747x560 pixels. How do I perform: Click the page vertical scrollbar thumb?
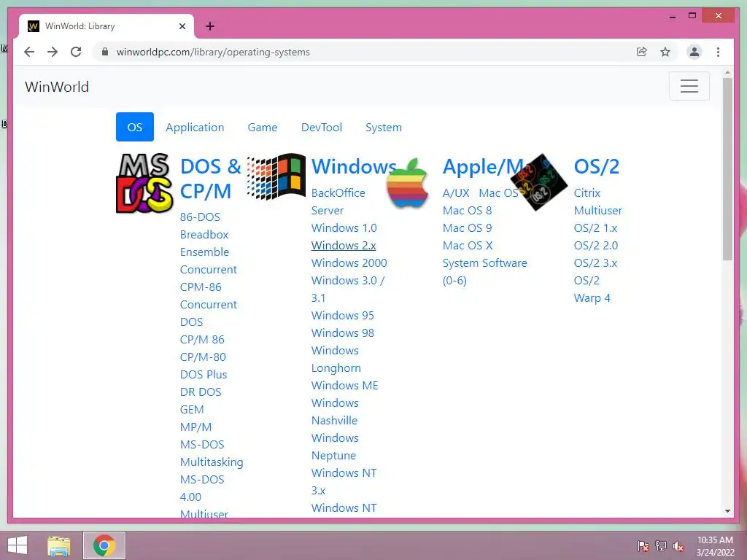tap(727, 169)
